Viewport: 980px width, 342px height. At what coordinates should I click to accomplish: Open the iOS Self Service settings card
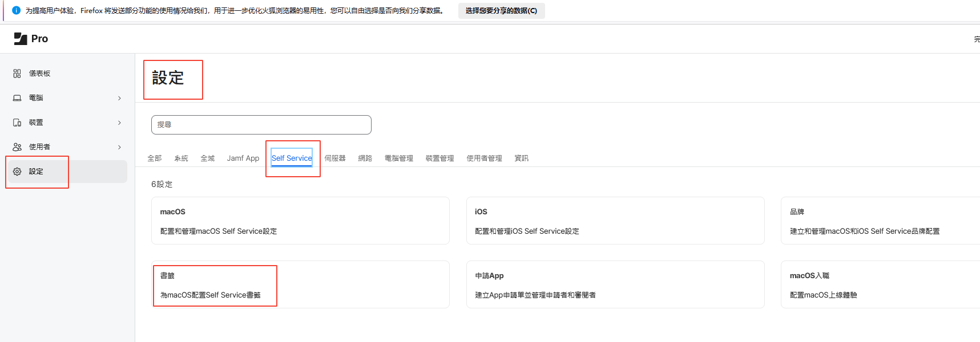point(615,221)
